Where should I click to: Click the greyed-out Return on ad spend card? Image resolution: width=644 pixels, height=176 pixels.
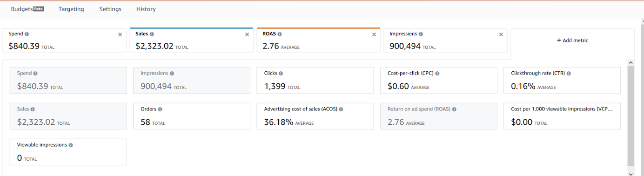click(438, 116)
